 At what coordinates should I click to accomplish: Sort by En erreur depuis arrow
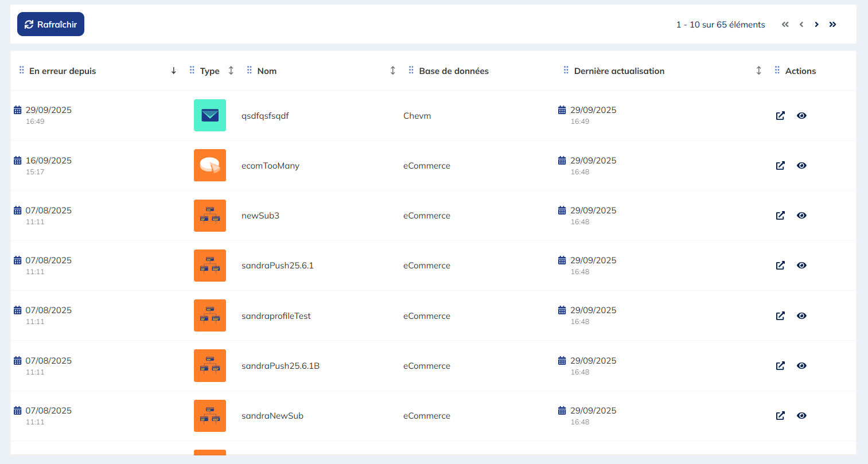[x=174, y=71]
